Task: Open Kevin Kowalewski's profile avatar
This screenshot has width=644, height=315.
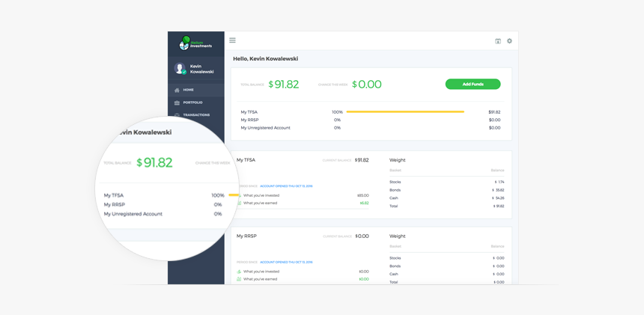Action: coord(180,68)
